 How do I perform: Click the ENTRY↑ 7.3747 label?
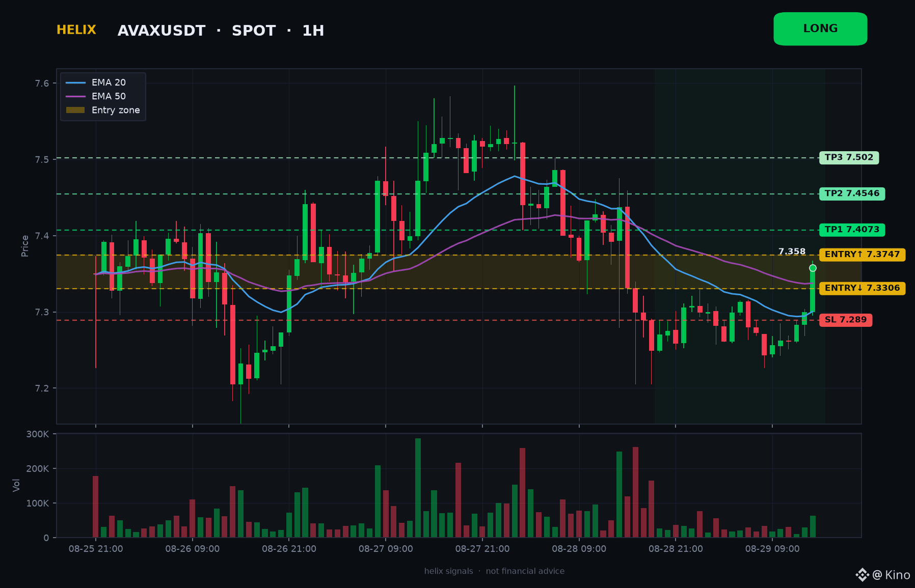click(862, 255)
